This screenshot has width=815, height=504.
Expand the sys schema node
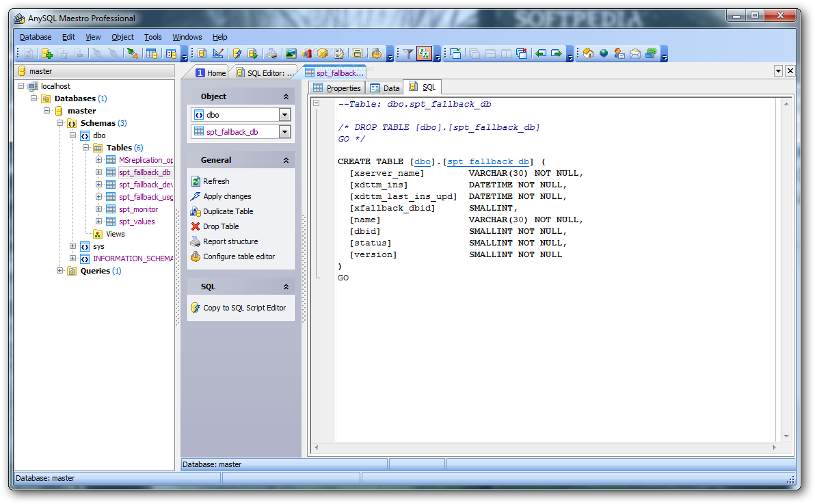(x=72, y=246)
